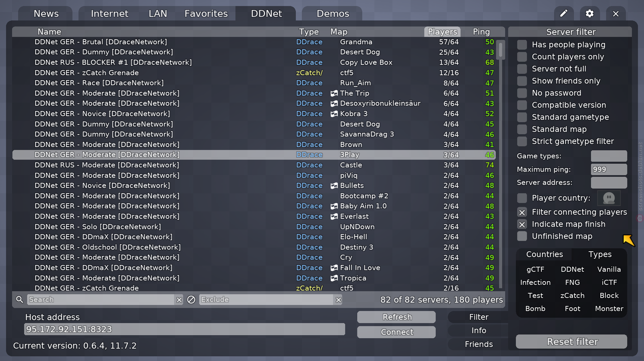Click the Maximum ping field
The height and width of the screenshot is (361, 644).
(609, 169)
